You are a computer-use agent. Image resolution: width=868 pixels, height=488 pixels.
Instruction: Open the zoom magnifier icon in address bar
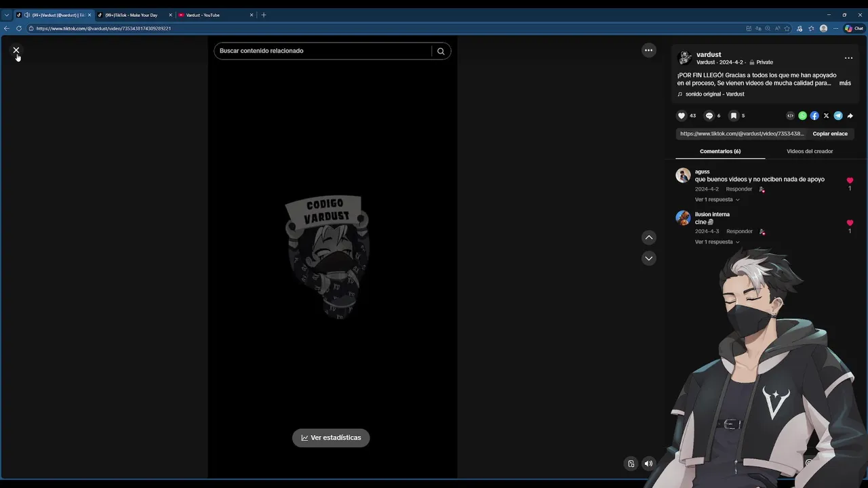coord(768,28)
